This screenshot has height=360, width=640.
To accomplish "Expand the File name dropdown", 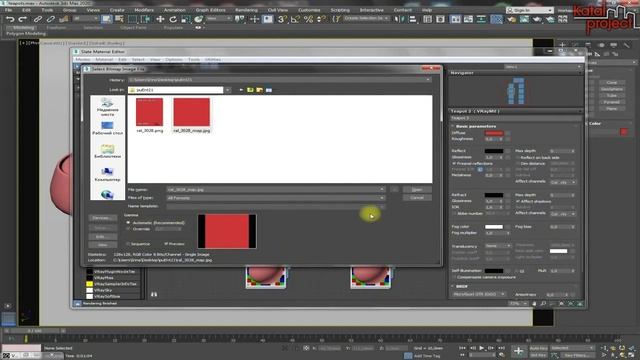I will click(382, 189).
